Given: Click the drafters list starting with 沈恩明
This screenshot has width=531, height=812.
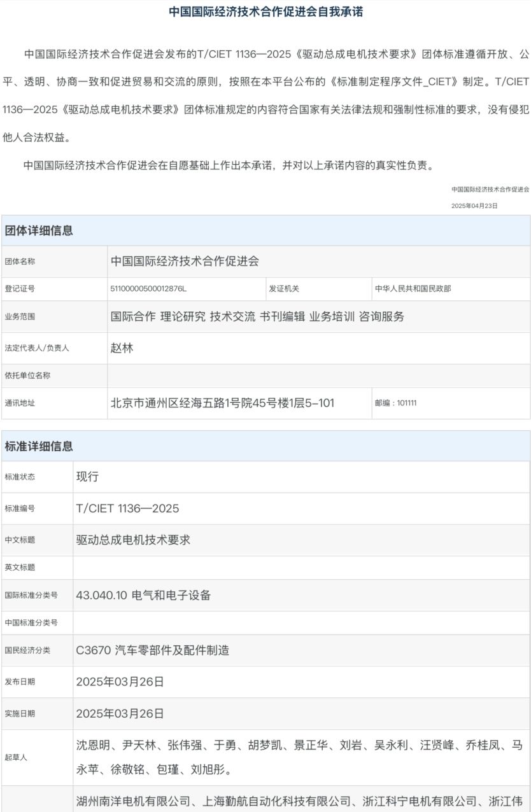Looking at the screenshot, I should tap(299, 757).
